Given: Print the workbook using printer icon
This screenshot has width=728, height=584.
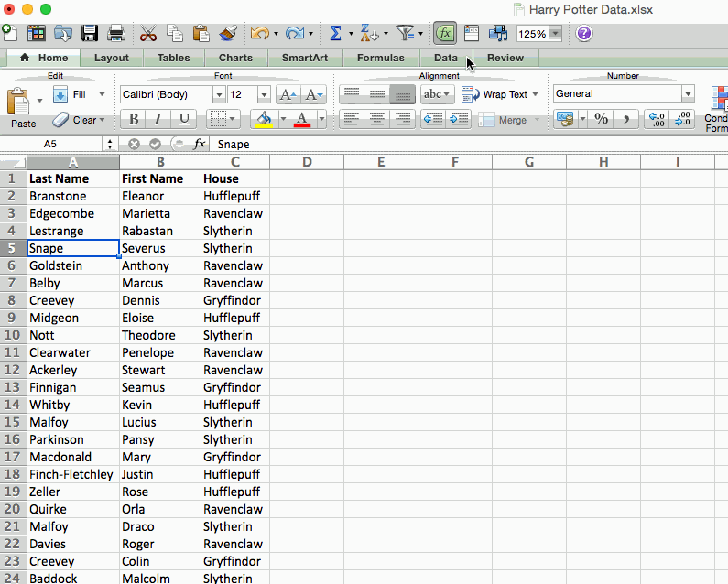Looking at the screenshot, I should (116, 34).
